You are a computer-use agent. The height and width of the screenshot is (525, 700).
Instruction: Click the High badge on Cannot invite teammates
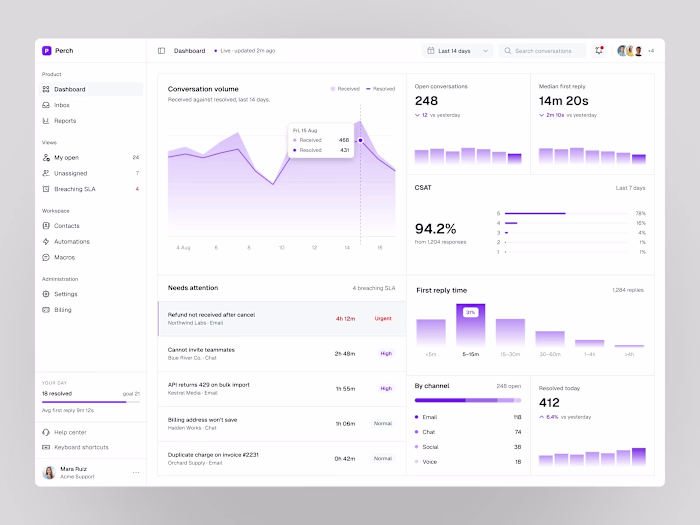click(386, 354)
